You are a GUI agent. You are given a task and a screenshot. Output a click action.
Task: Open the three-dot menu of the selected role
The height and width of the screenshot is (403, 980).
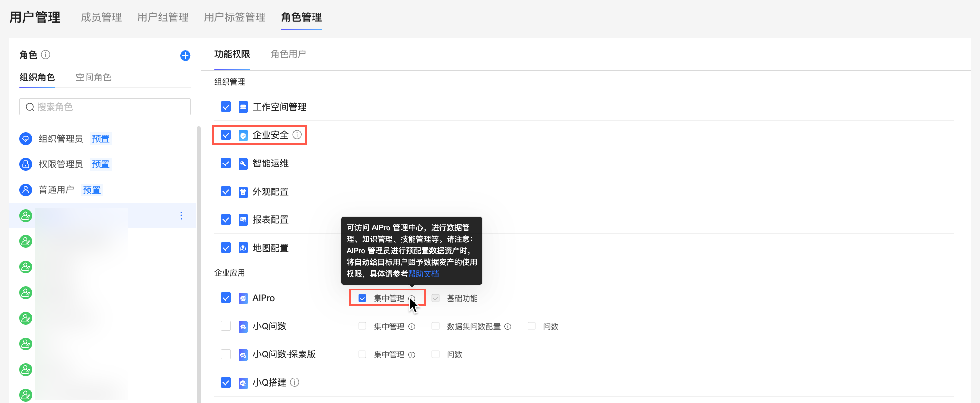[181, 216]
